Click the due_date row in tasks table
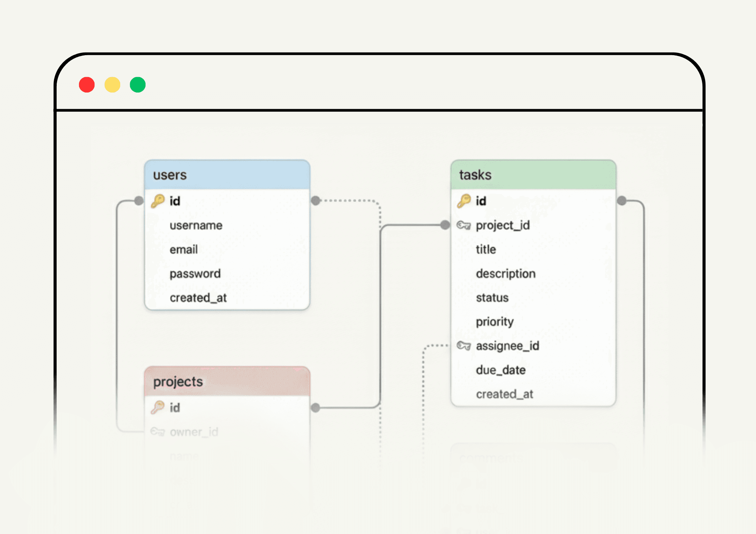The image size is (756, 534). coord(500,370)
